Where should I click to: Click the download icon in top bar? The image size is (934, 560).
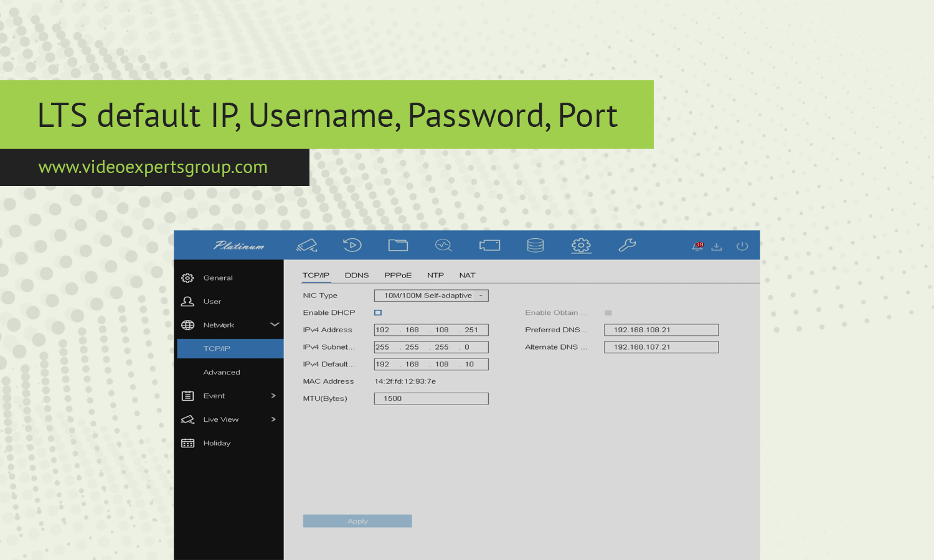[x=717, y=246]
